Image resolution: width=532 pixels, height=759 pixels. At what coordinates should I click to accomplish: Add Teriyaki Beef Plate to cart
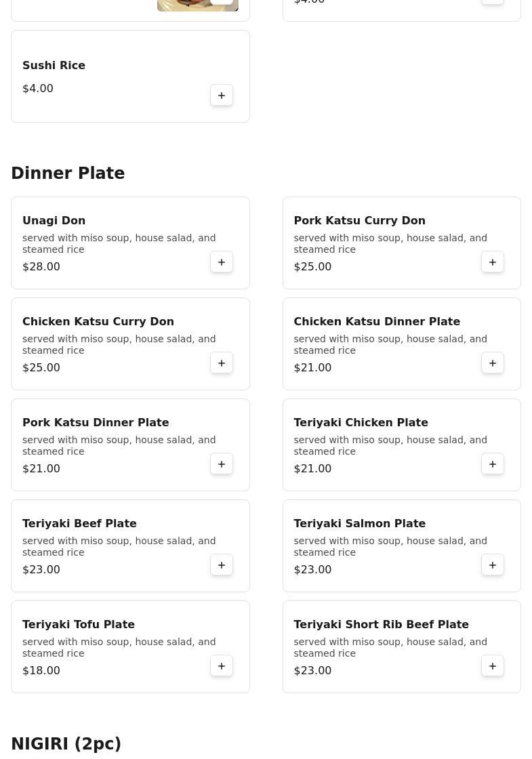tap(222, 565)
